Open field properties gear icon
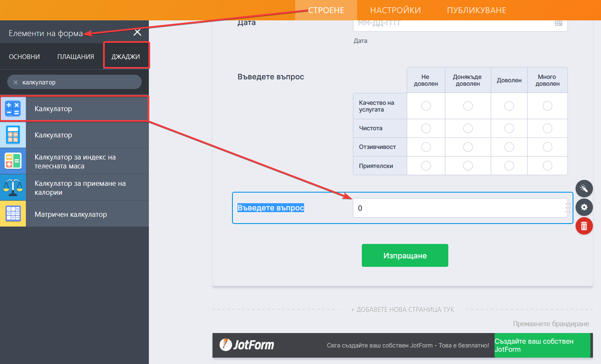Viewport: 601px width, 364px height. [584, 207]
